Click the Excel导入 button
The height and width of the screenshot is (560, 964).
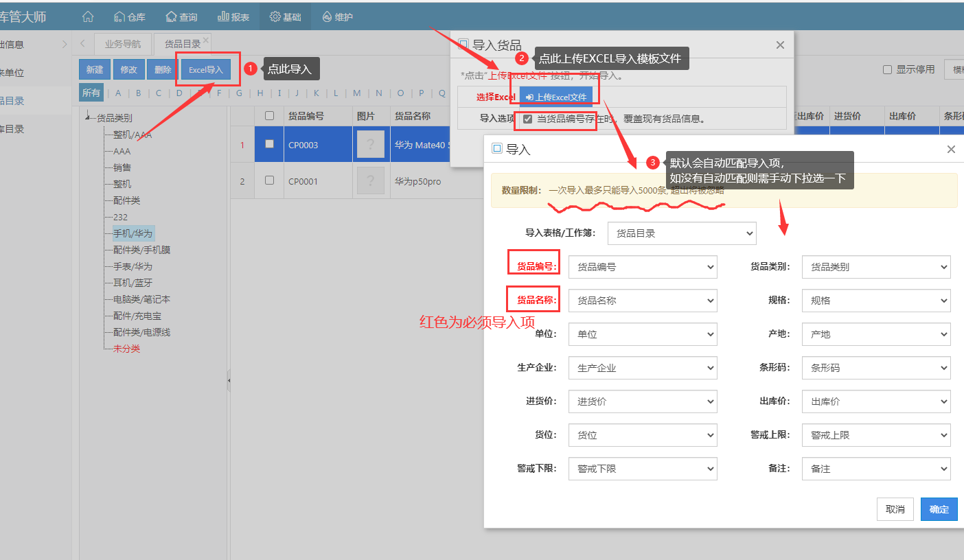pyautogui.click(x=206, y=69)
